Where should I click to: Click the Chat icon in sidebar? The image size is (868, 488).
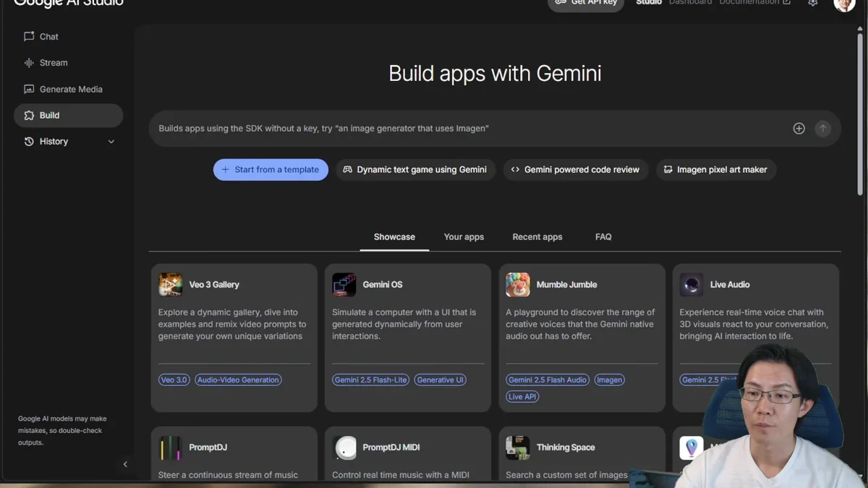click(x=29, y=36)
